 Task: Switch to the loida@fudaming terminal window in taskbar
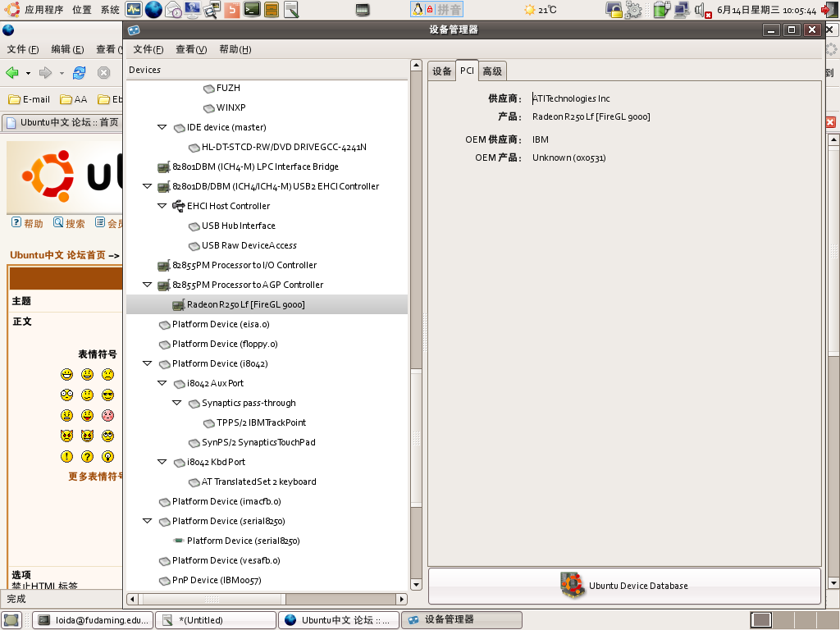coord(94,620)
